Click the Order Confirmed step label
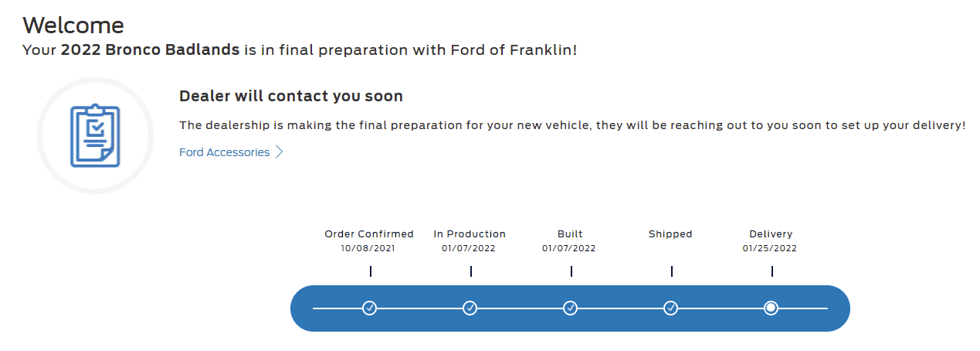 click(369, 233)
